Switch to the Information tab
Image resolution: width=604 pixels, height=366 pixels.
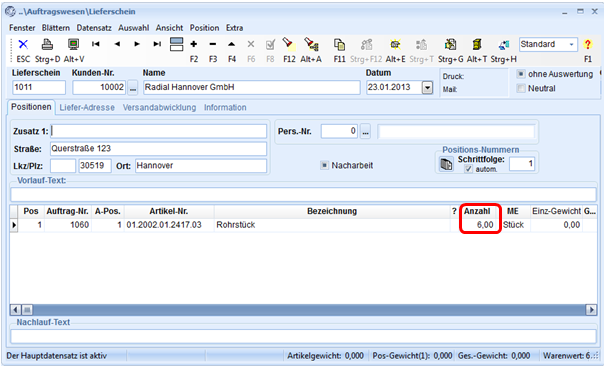(225, 107)
